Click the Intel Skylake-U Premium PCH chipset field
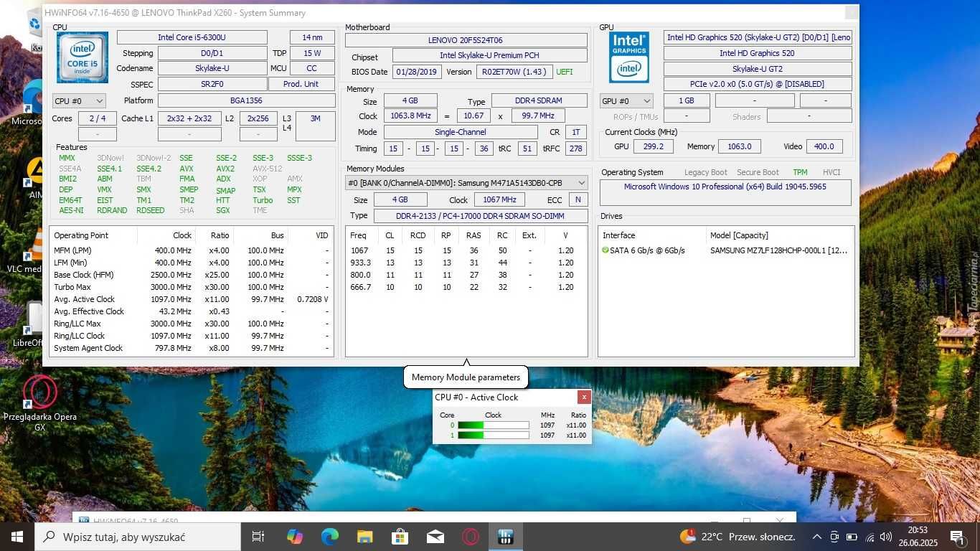The width and height of the screenshot is (980, 551). 489,55
